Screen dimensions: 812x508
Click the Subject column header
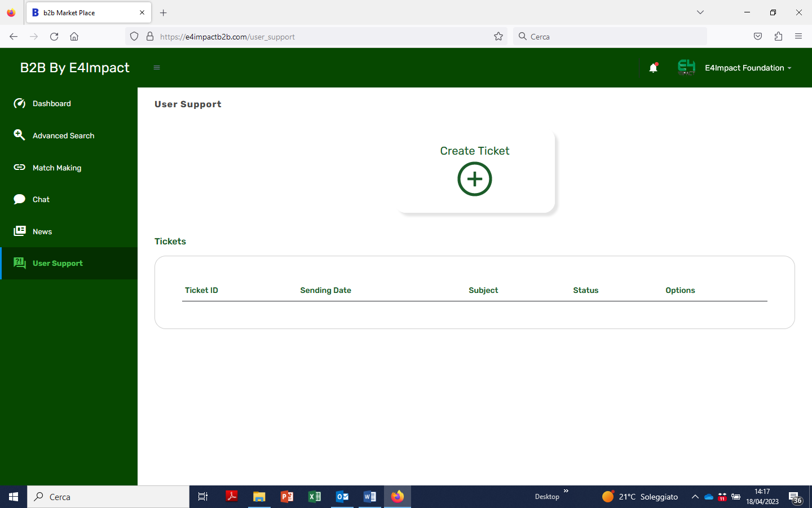pos(483,290)
